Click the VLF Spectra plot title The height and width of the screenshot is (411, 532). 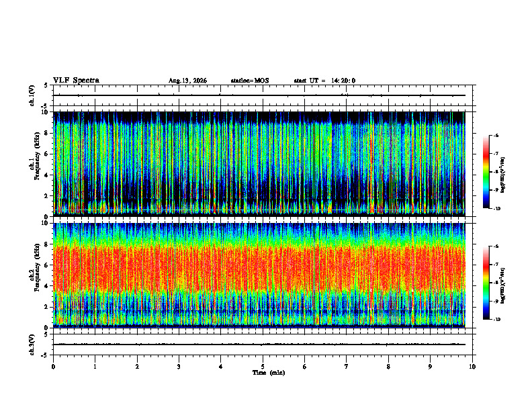(x=76, y=81)
